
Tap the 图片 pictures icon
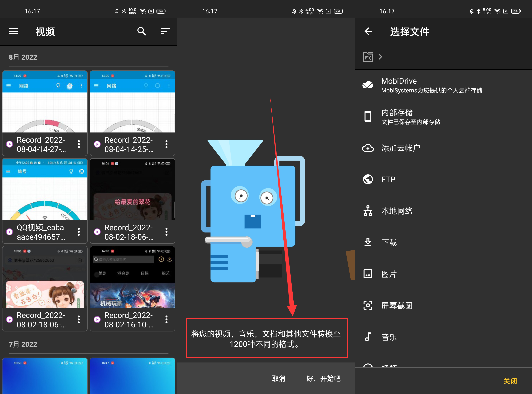(x=368, y=274)
